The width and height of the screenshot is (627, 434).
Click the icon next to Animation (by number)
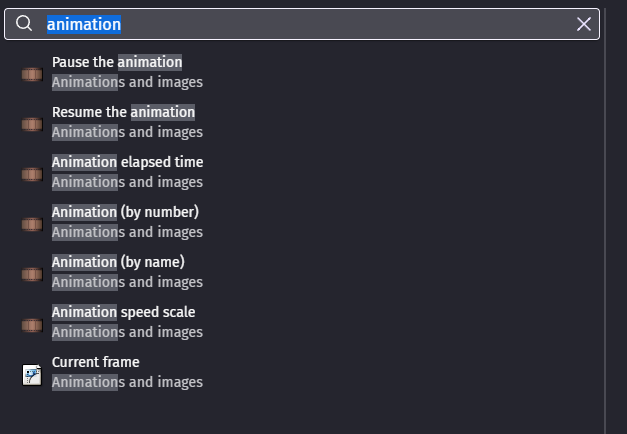[32, 223]
